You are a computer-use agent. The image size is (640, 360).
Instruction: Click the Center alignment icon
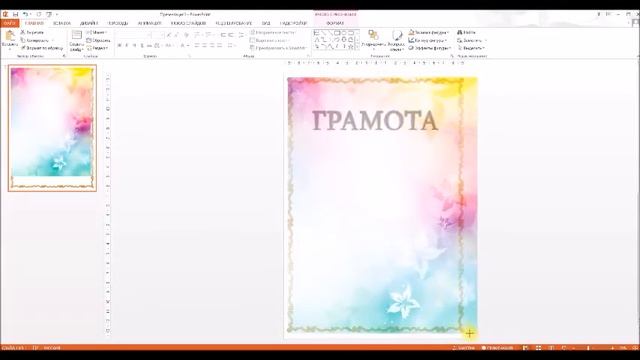click(x=204, y=45)
